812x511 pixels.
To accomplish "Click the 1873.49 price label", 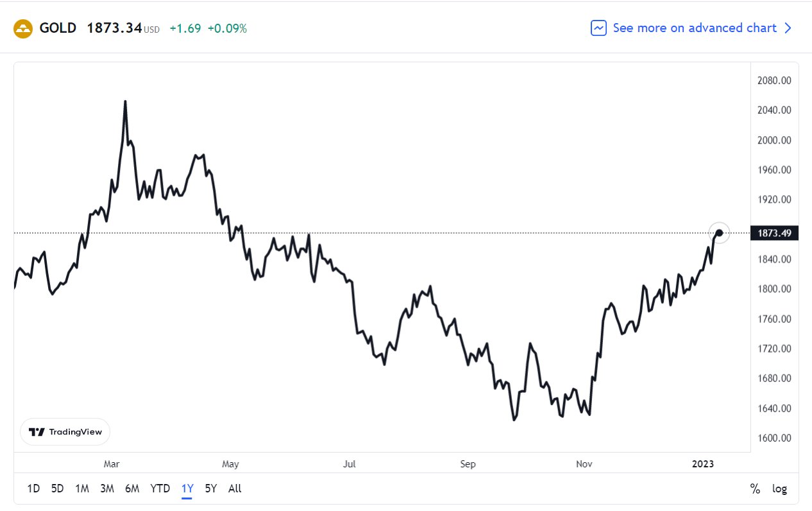I will click(774, 233).
